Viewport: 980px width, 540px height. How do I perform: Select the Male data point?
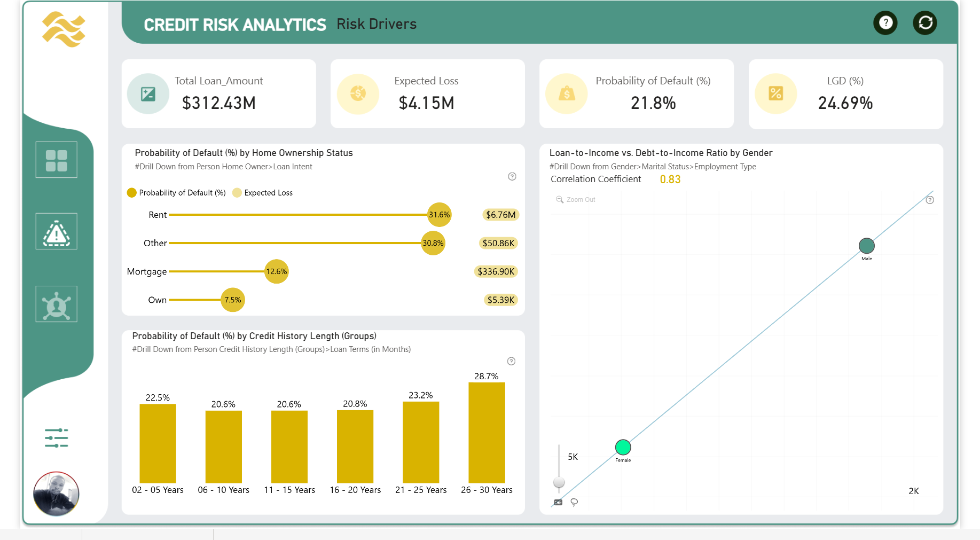866,246
